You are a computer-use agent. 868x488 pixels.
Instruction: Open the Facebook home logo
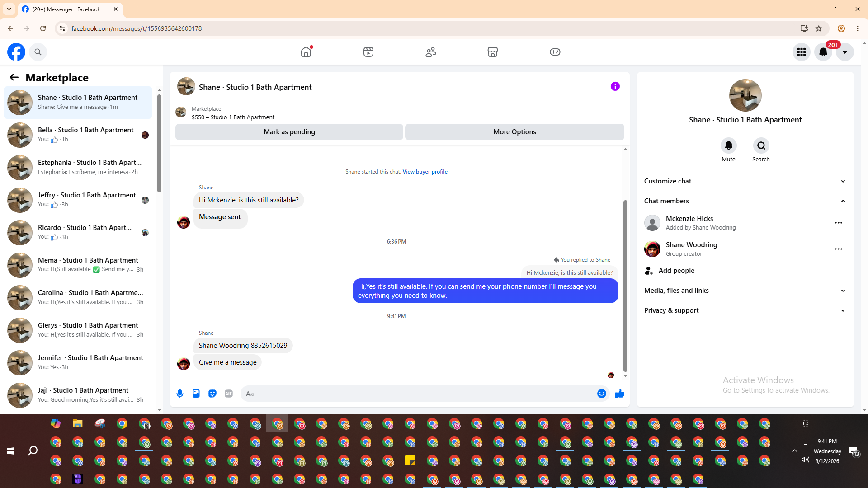16,52
